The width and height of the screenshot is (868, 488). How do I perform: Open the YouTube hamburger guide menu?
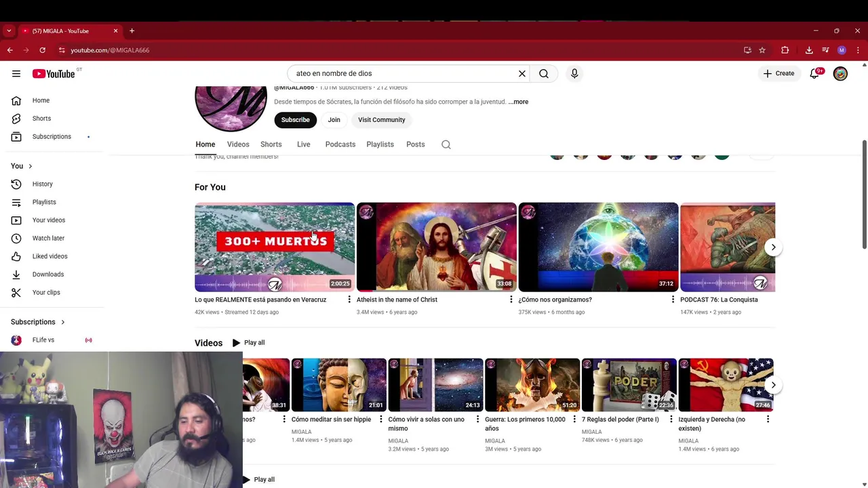tap(16, 73)
